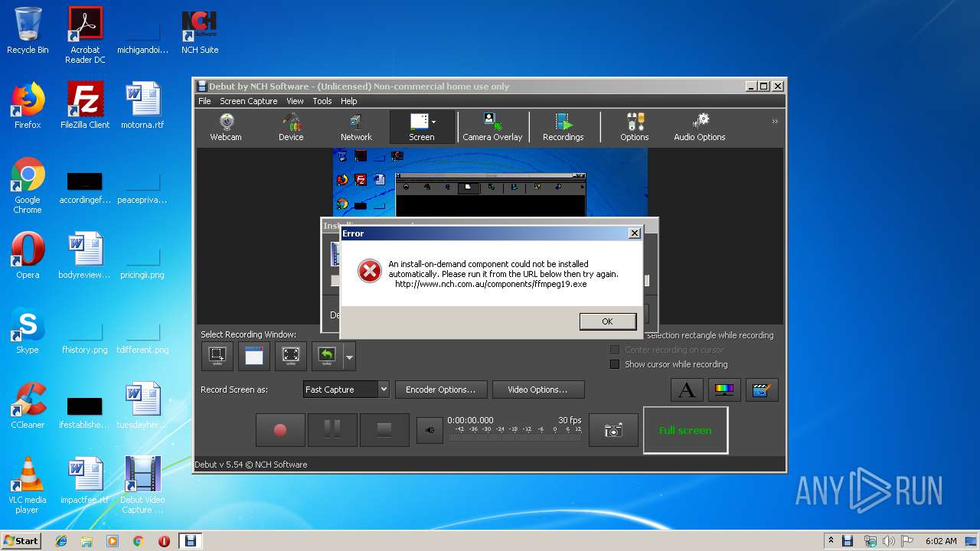This screenshot has height=551, width=980.
Task: Choose the window selection recording icon
Action: point(254,356)
